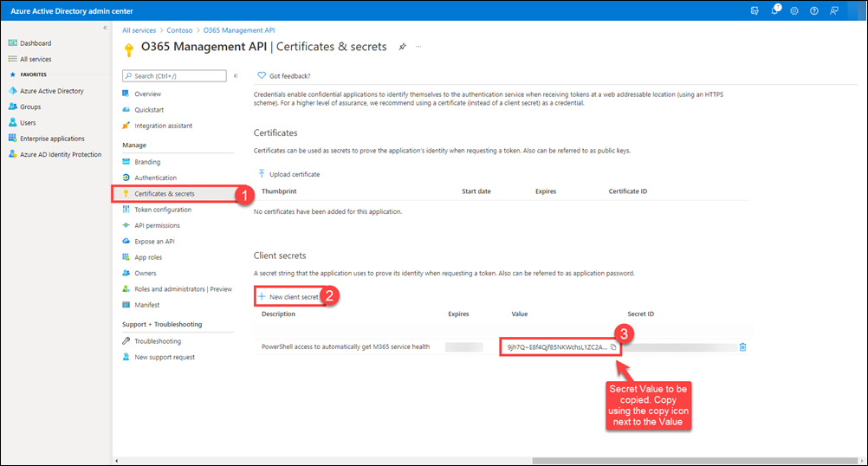The height and width of the screenshot is (466, 868).
Task: Open the more options ellipsis beside title
Action: pos(418,46)
